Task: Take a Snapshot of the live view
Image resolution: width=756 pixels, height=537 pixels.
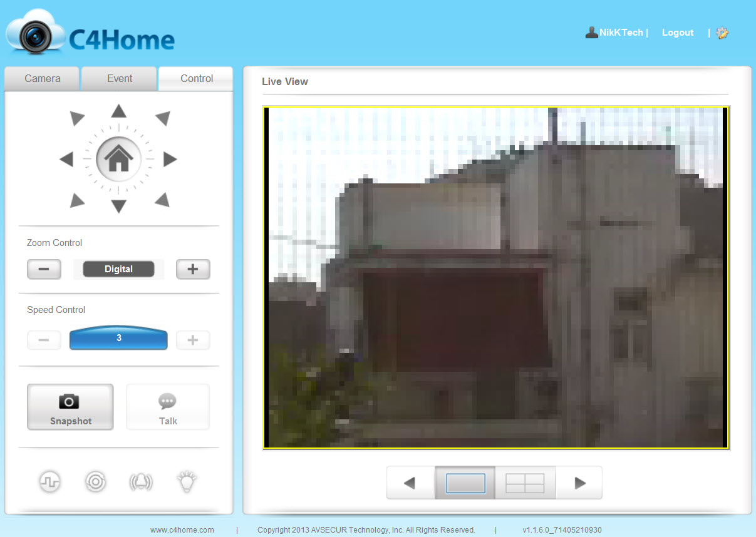Action: pos(70,407)
